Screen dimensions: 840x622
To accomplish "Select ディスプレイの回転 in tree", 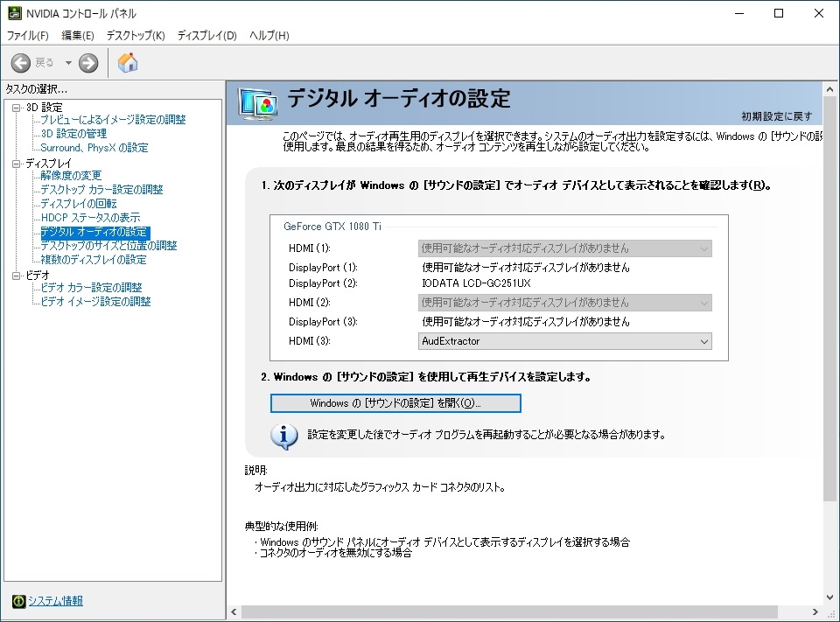I will (79, 203).
